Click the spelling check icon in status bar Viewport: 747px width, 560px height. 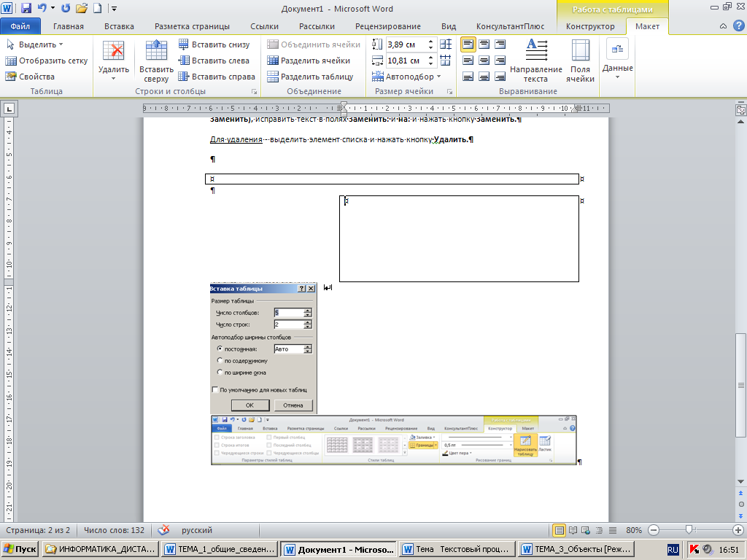coord(163,529)
